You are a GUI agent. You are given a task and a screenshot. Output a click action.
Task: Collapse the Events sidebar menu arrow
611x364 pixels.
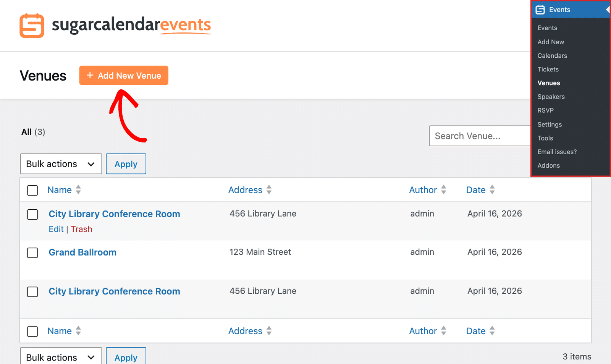608,10
